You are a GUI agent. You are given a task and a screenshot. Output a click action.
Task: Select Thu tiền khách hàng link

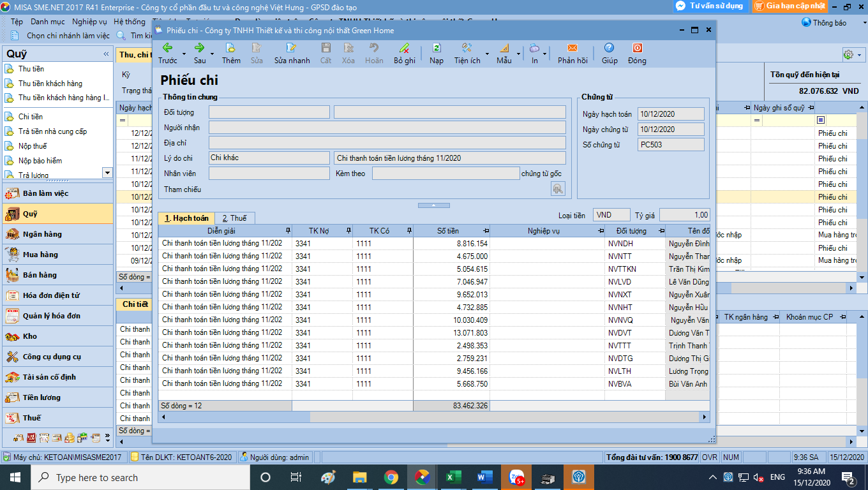(x=50, y=84)
